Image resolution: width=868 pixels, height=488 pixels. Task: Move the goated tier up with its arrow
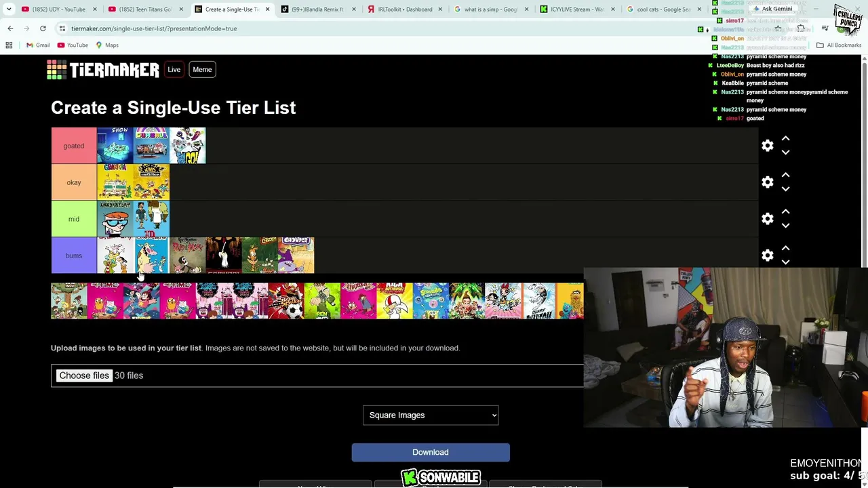pyautogui.click(x=785, y=138)
